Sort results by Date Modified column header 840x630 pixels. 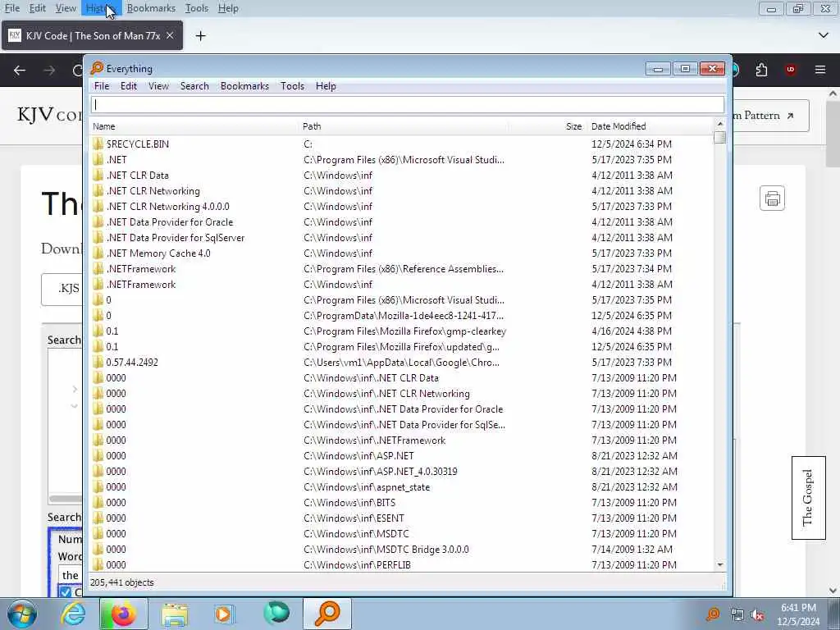(x=619, y=126)
